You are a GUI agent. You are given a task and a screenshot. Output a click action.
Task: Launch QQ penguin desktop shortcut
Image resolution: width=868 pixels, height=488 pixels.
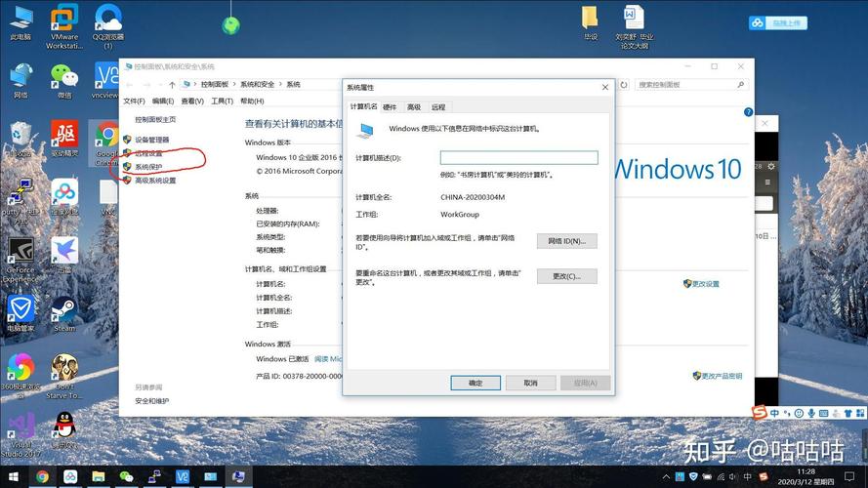64,429
